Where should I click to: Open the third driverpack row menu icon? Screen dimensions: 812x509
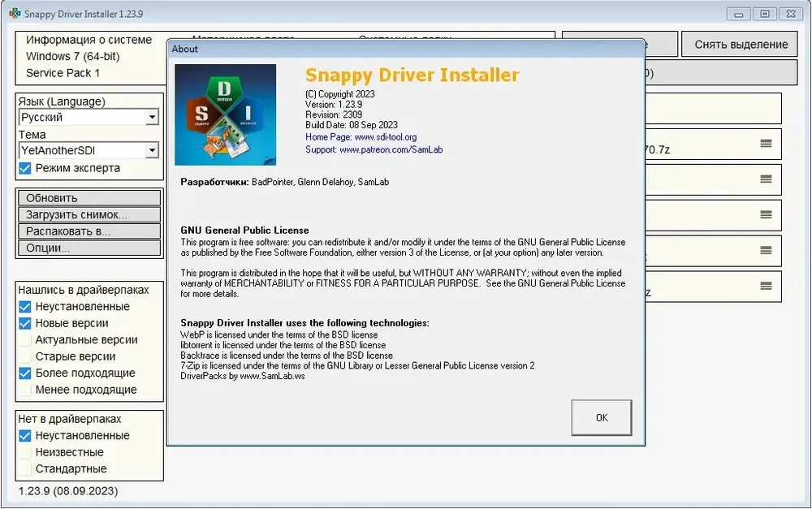[x=766, y=214]
